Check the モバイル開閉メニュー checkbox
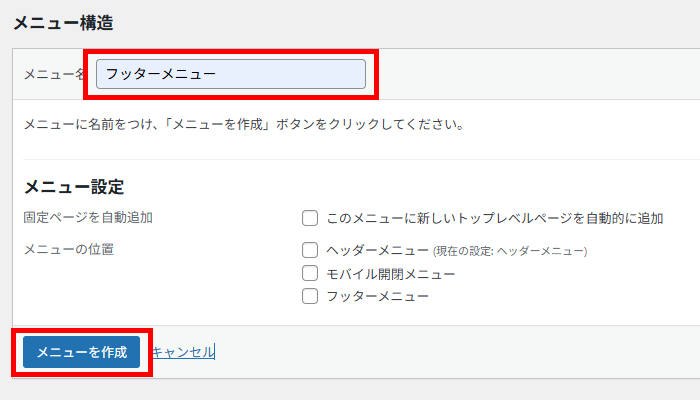Screen dimensions: 700x400 pos(310,273)
